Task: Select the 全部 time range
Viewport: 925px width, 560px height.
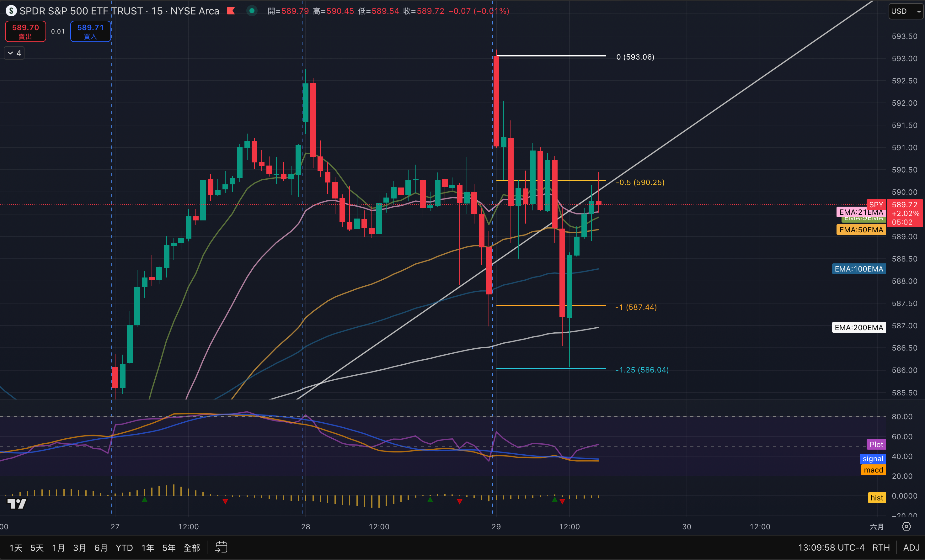Action: pyautogui.click(x=191, y=548)
